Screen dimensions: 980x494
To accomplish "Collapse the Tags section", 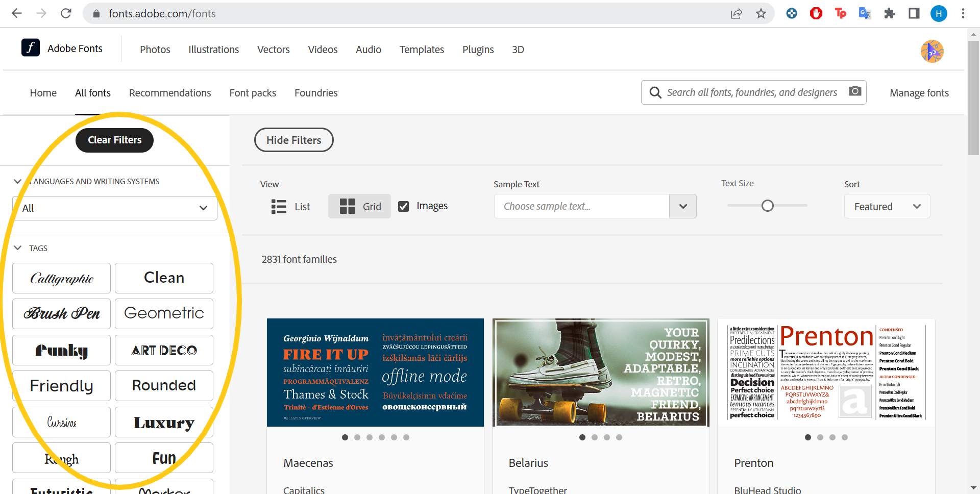I will tap(18, 248).
